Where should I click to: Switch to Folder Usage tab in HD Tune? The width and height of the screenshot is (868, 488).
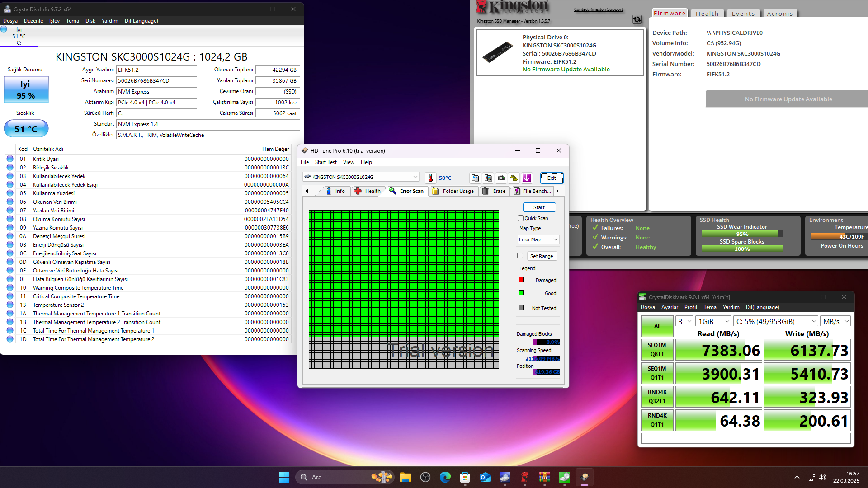[x=453, y=191]
